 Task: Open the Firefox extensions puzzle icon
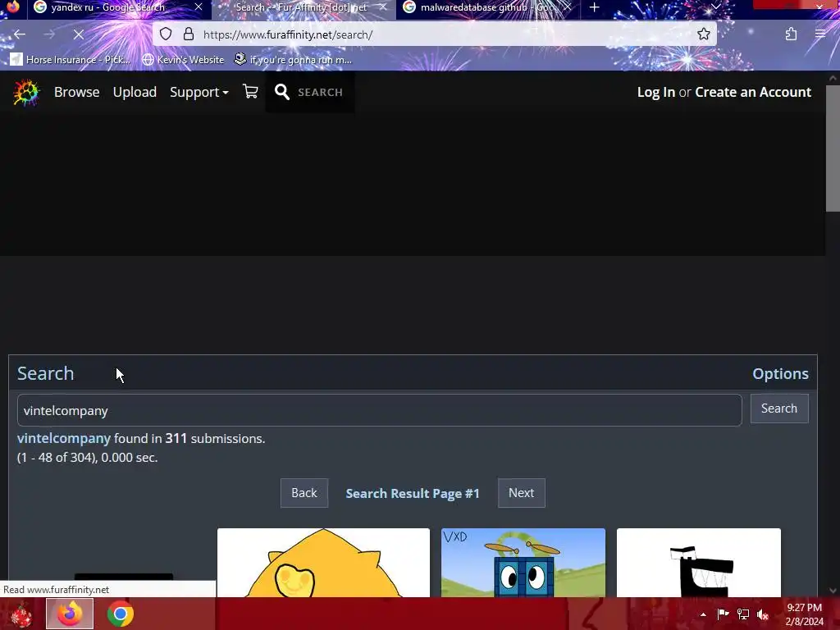point(791,34)
